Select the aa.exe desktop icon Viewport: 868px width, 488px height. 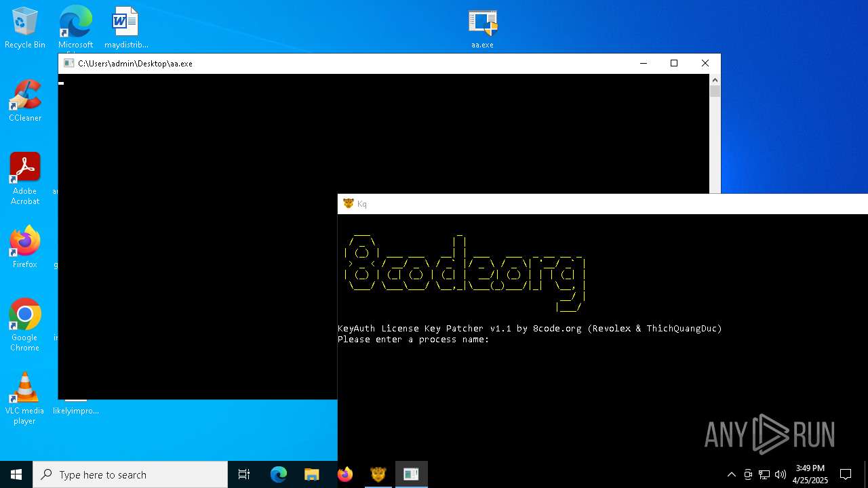[x=482, y=28]
